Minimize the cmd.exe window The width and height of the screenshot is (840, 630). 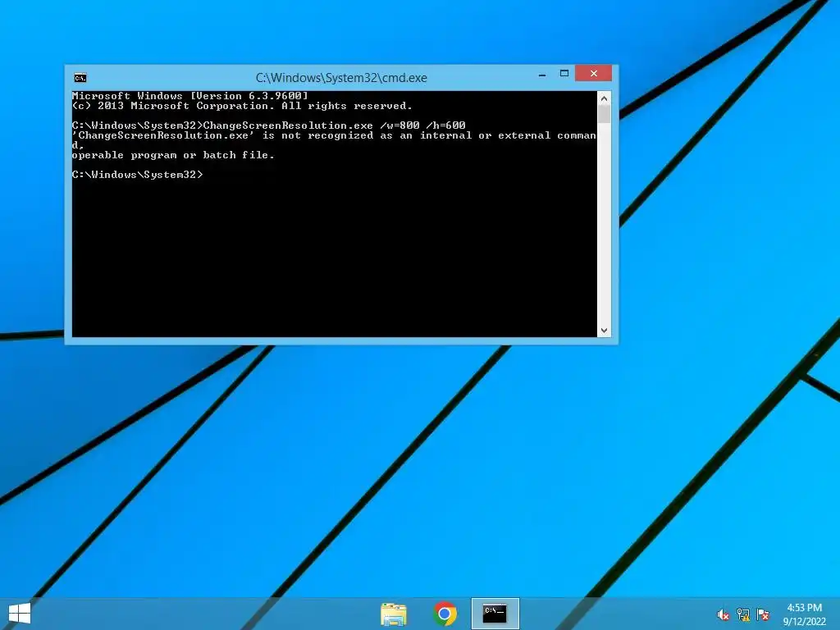pyautogui.click(x=542, y=74)
